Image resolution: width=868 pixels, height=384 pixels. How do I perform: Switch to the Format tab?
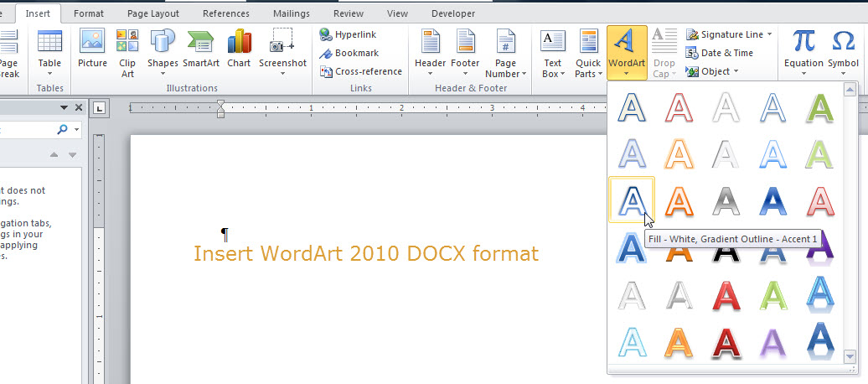(89, 13)
